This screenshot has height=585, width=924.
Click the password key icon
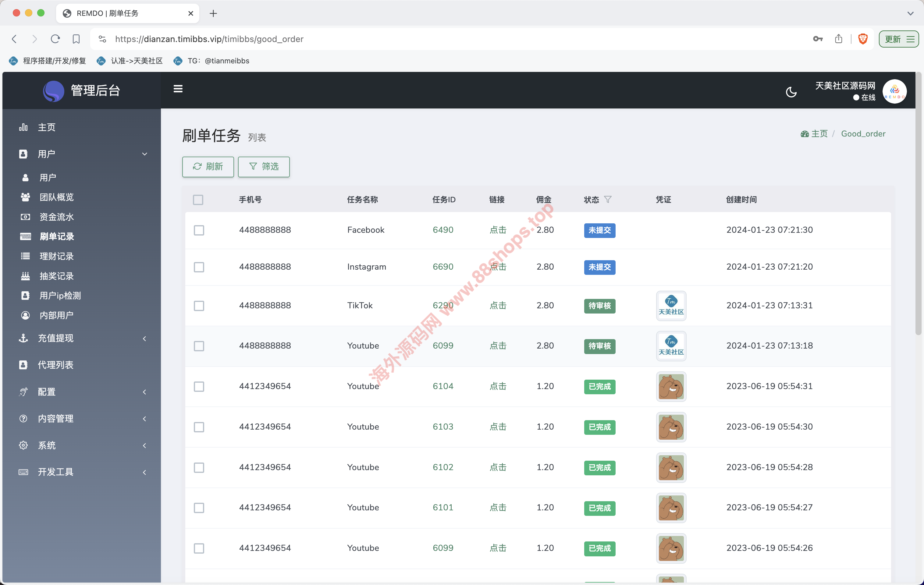(817, 39)
